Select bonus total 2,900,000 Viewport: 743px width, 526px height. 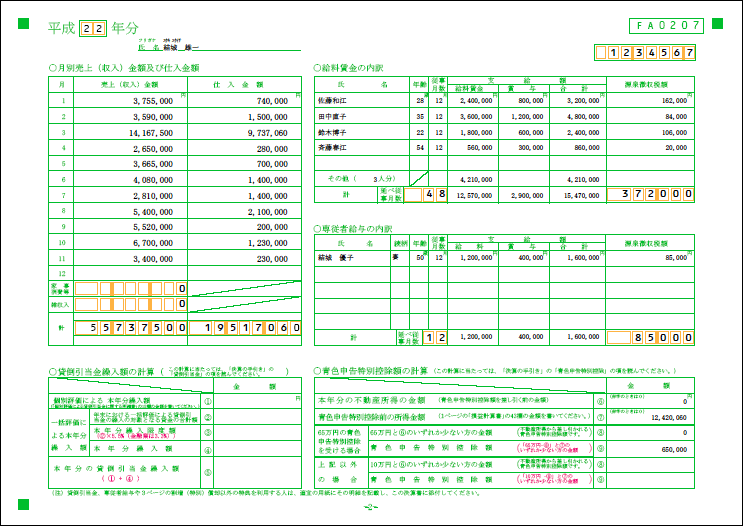(527, 195)
